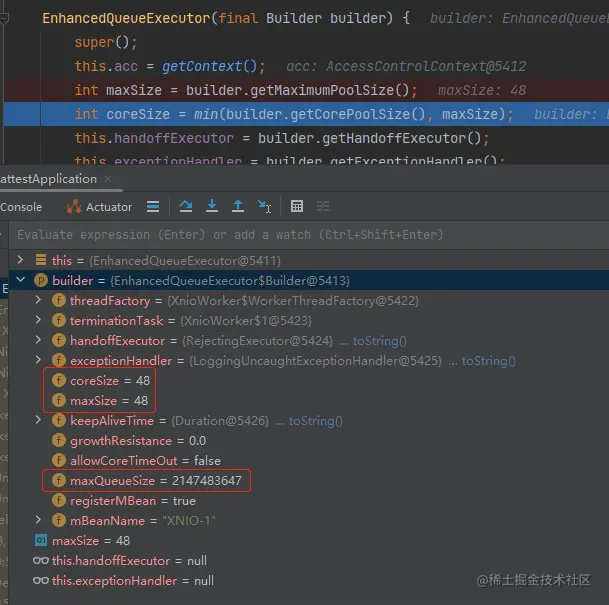
Task: Click the highlighted 'int coreSize' execution line
Action: click(x=306, y=114)
